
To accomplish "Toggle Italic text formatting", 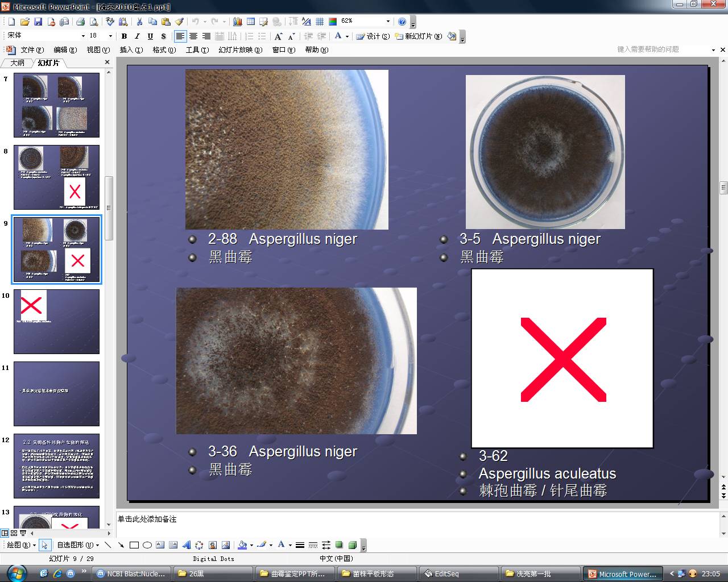I will pos(137,36).
